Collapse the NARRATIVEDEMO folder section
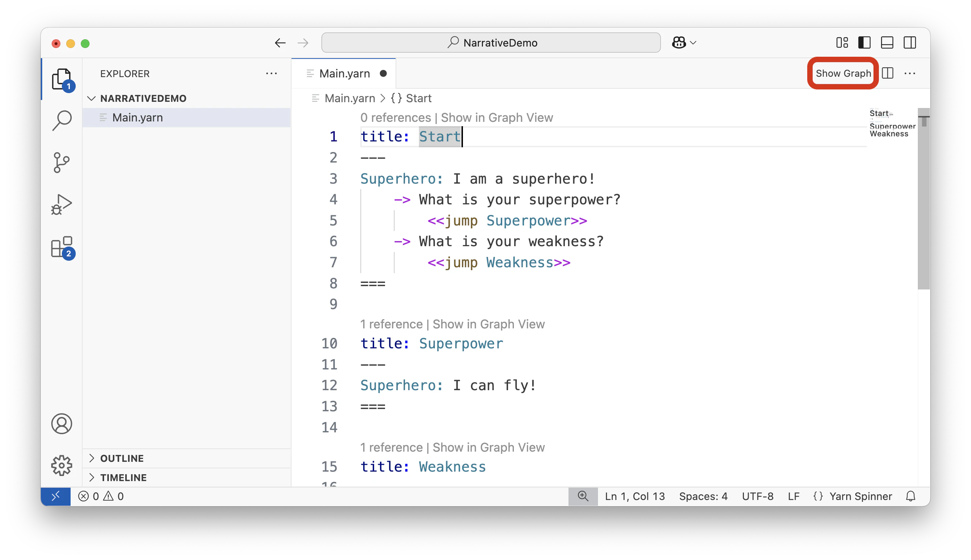The image size is (971, 560). click(x=143, y=99)
